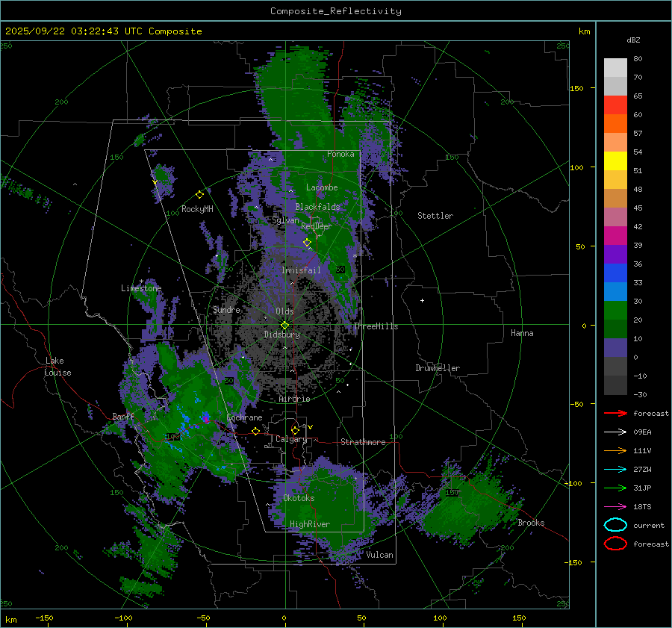Select the Drumheller label on the map

[438, 368]
